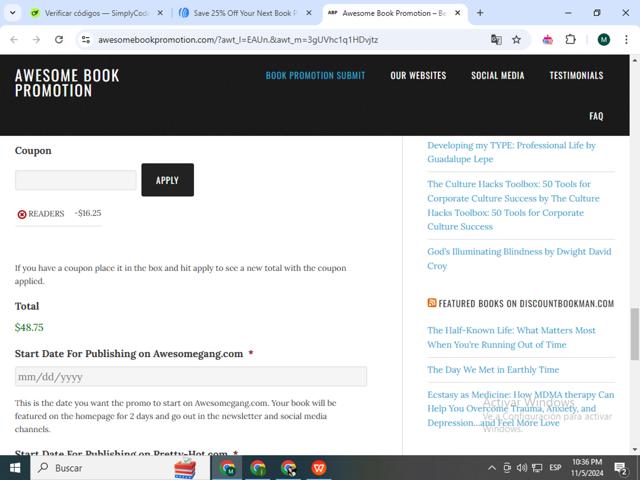
Task: Close the Save 25% Off tab
Action: [309, 13]
